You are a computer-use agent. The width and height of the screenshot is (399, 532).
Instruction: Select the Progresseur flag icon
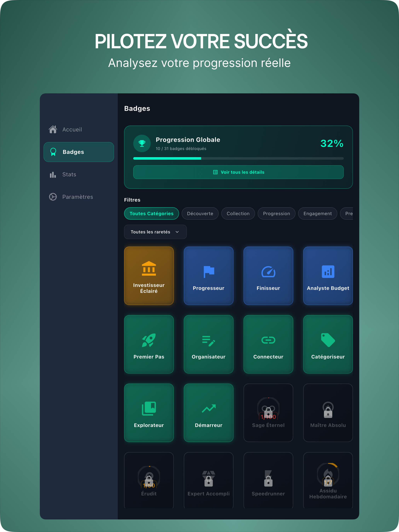pyautogui.click(x=209, y=272)
